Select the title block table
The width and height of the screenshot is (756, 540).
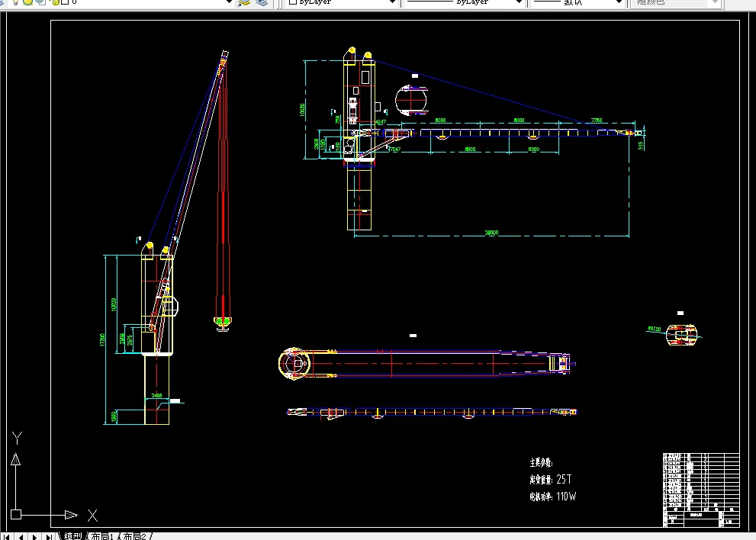701,490
